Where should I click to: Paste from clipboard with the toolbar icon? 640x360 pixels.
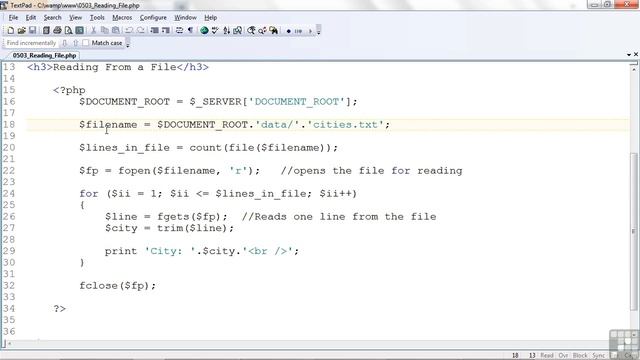116,31
